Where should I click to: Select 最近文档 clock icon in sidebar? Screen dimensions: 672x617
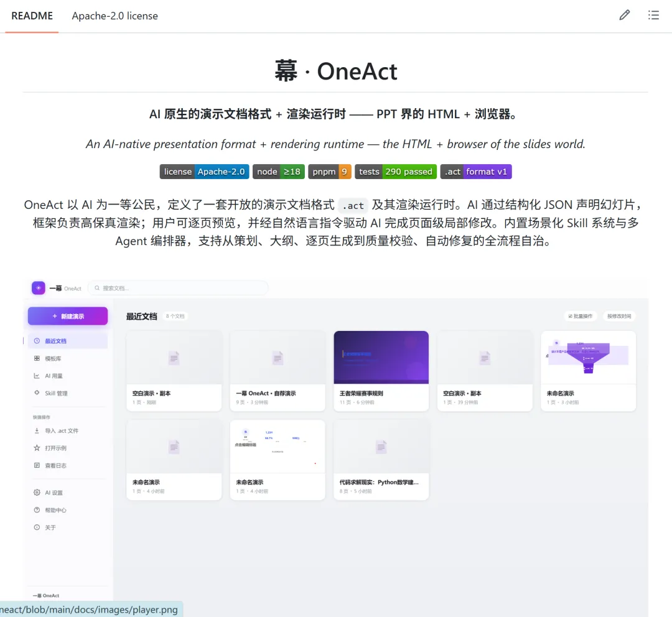(37, 341)
